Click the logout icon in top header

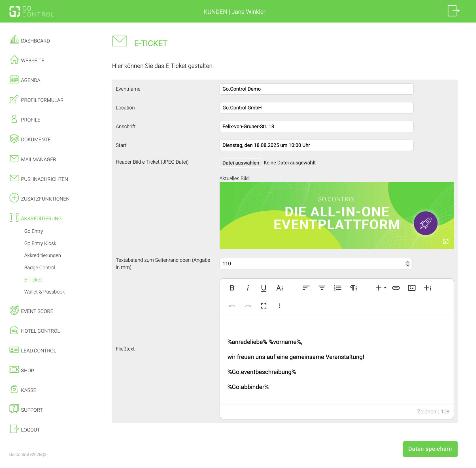[x=453, y=11]
